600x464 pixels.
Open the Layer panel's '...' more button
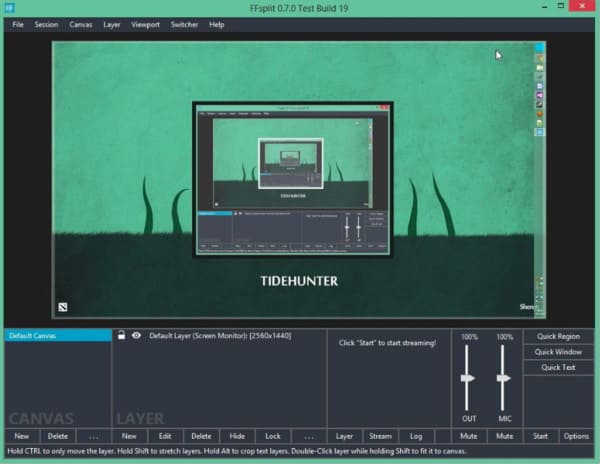309,436
